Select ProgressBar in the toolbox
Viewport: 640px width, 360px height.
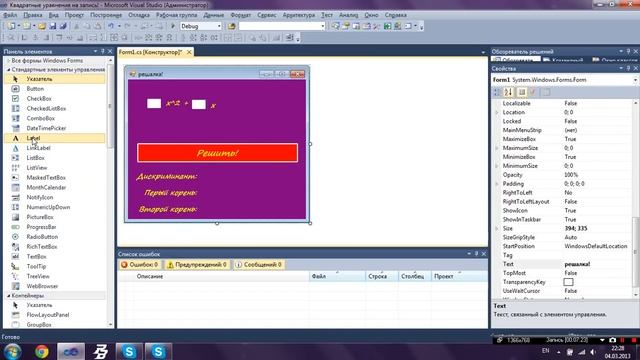(41, 227)
